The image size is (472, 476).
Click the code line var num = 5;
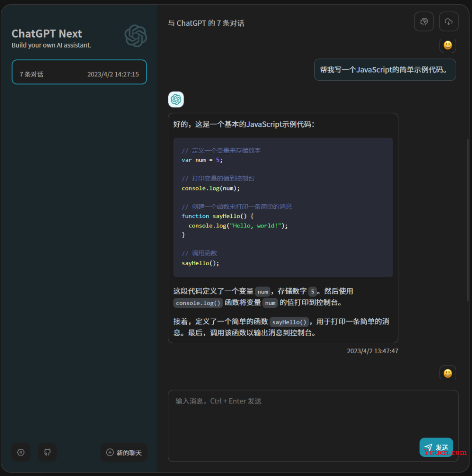202,160
